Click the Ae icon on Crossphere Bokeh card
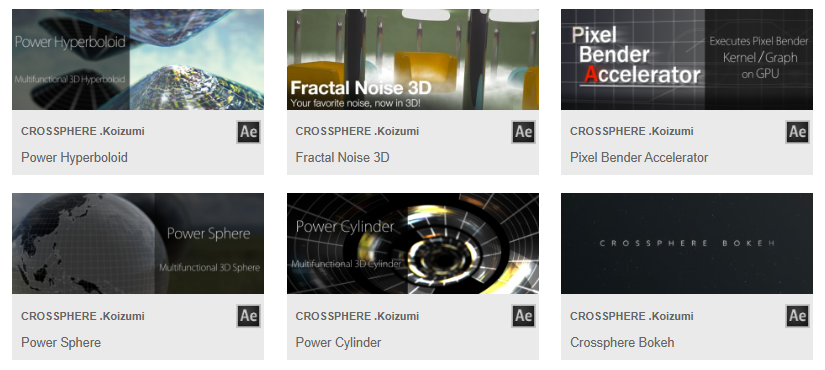 point(798,316)
